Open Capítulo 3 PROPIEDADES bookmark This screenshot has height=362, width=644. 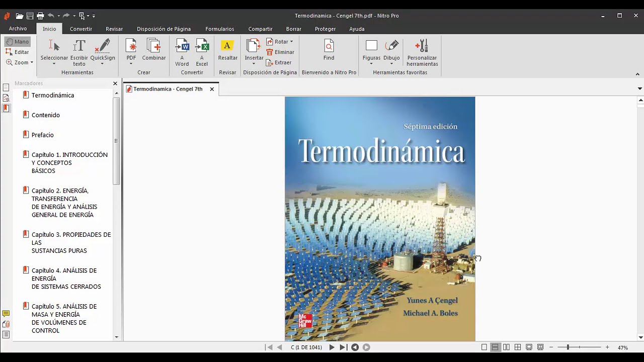(71, 242)
